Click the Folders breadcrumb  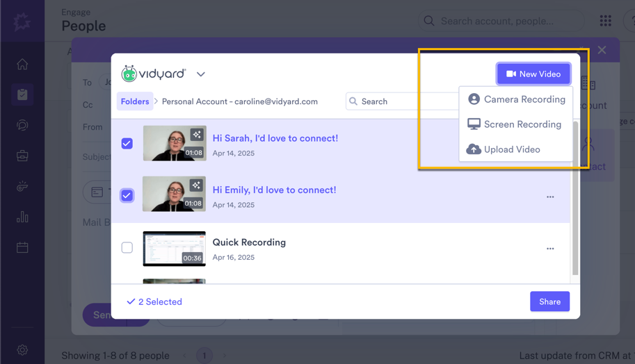(x=135, y=101)
